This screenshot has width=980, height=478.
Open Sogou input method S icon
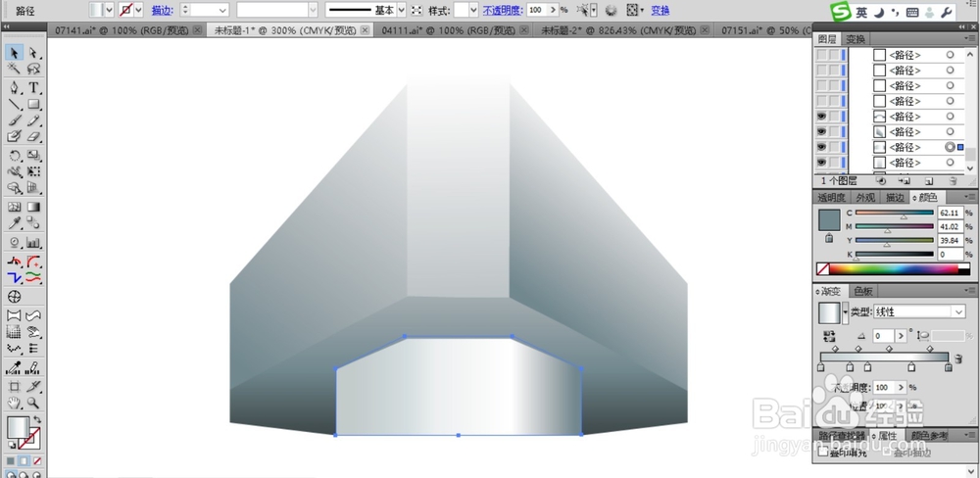(841, 11)
